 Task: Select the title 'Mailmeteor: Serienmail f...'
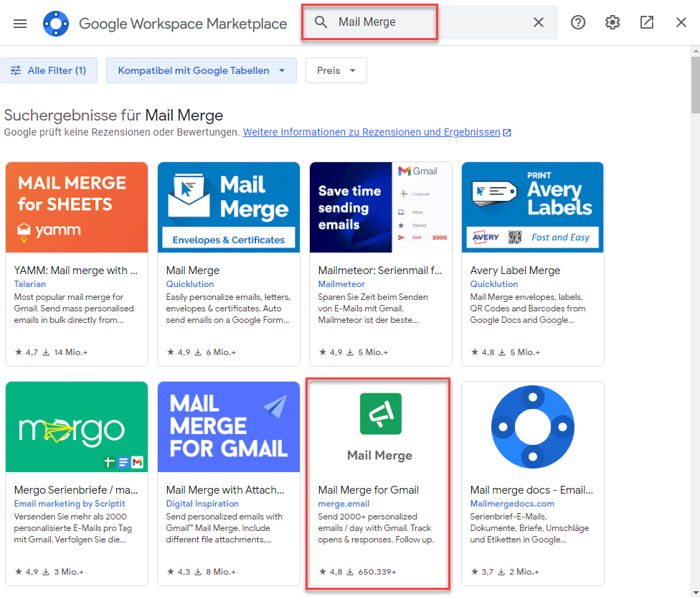380,271
